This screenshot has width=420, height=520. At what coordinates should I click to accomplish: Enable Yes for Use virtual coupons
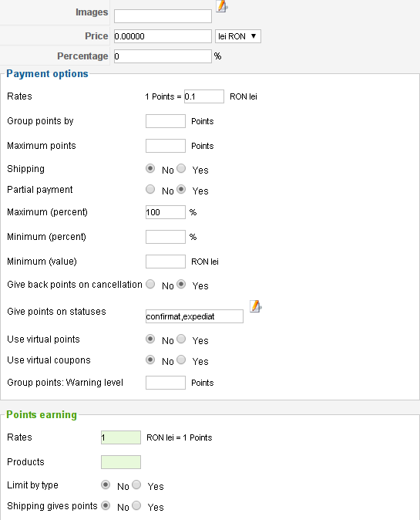(x=181, y=360)
